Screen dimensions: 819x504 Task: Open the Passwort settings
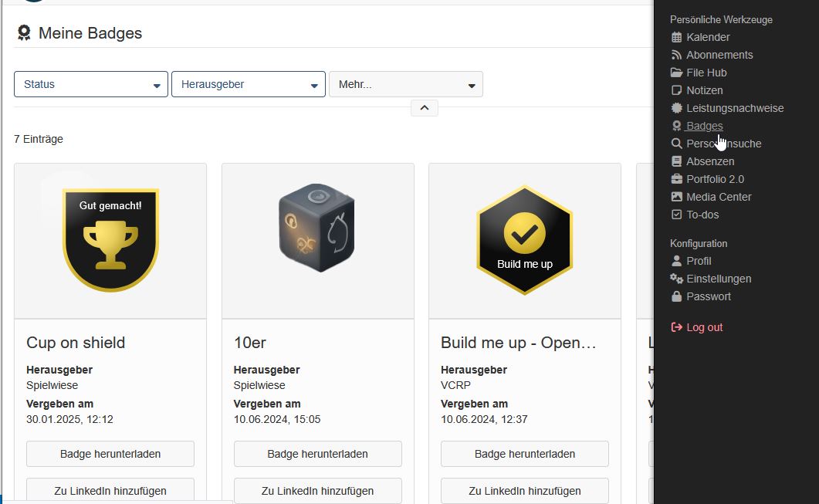pyautogui.click(x=707, y=296)
